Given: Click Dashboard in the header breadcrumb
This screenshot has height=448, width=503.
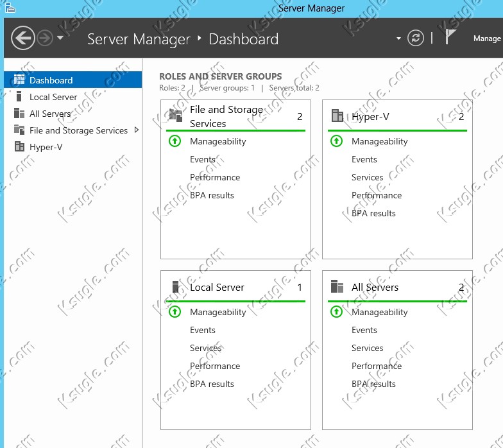Looking at the screenshot, I should [244, 39].
